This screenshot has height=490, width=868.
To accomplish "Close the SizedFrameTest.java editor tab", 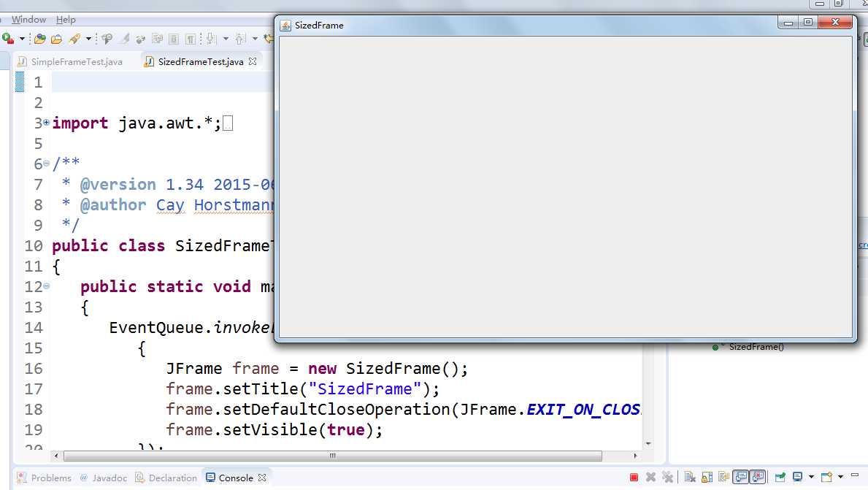I will pos(253,61).
